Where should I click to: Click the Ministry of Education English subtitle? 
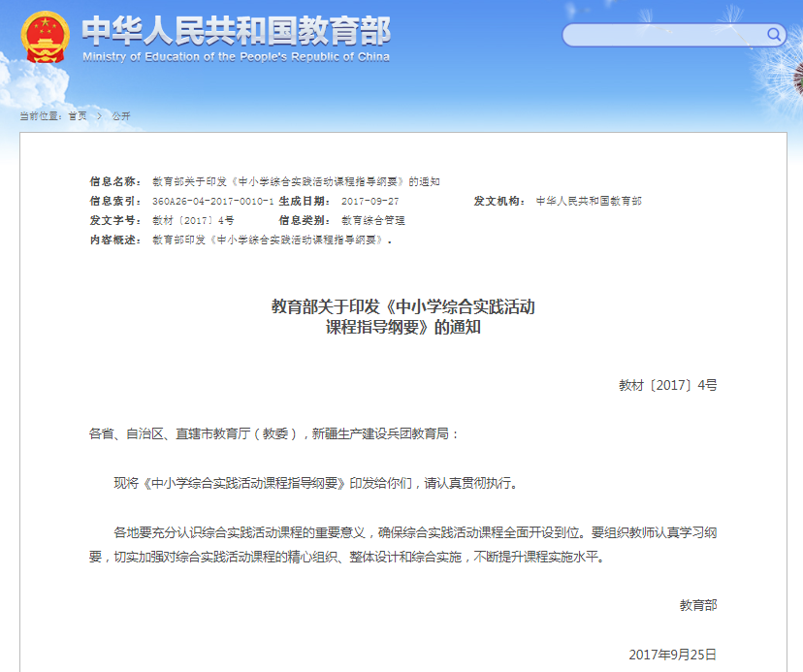pos(236,57)
